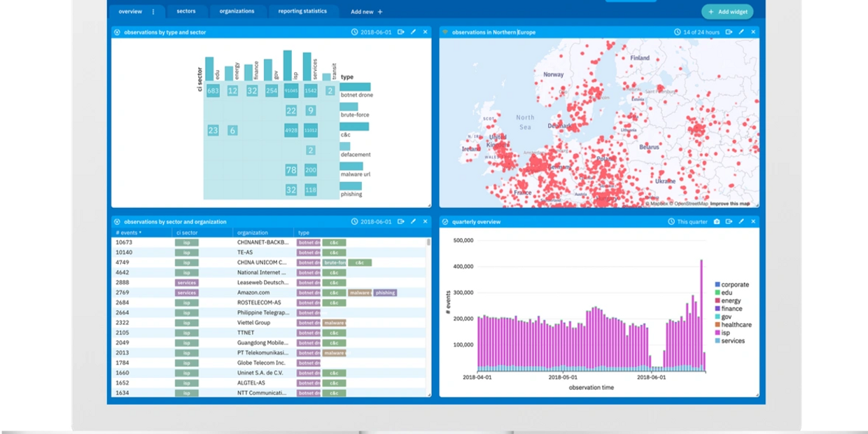Toggle the corporate series in chart legend
The width and height of the screenshot is (868, 434).
click(731, 285)
